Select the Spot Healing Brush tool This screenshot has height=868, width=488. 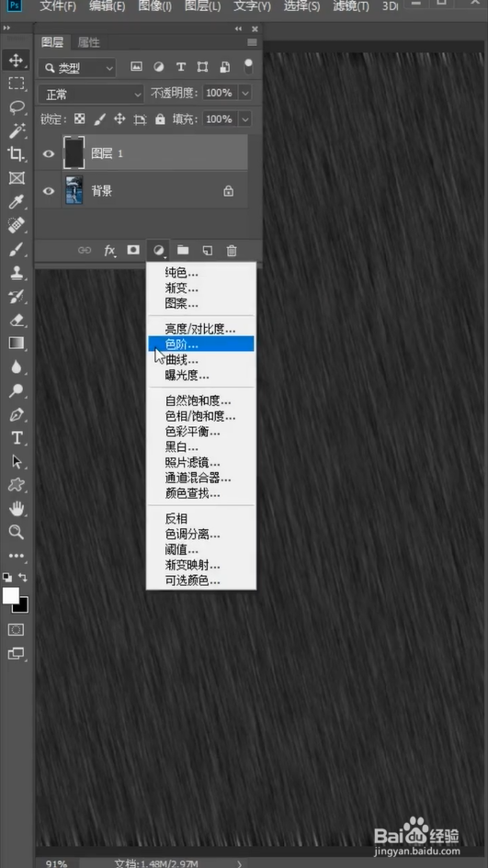pos(16,225)
